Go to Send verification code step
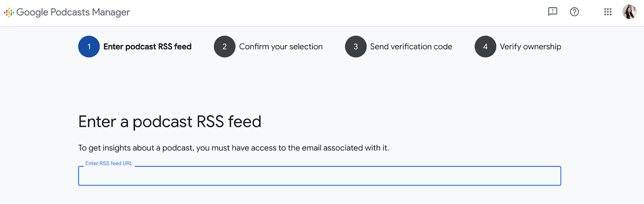Viewport: 644px width, 204px height. (x=411, y=47)
